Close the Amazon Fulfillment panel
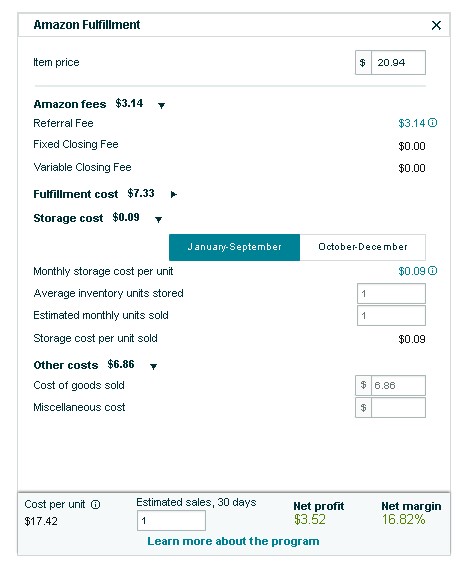Screen dimensions: 456x575 (x=436, y=25)
